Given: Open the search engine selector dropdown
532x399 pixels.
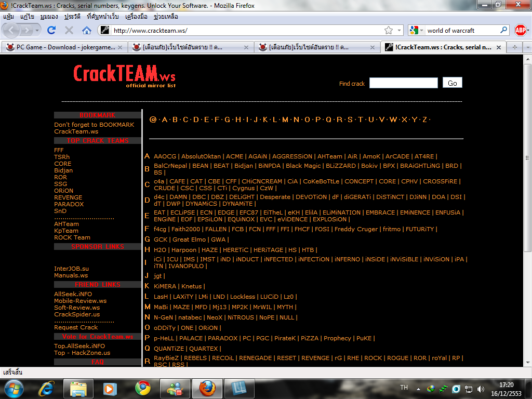Looking at the screenshot, I should (x=422, y=31).
